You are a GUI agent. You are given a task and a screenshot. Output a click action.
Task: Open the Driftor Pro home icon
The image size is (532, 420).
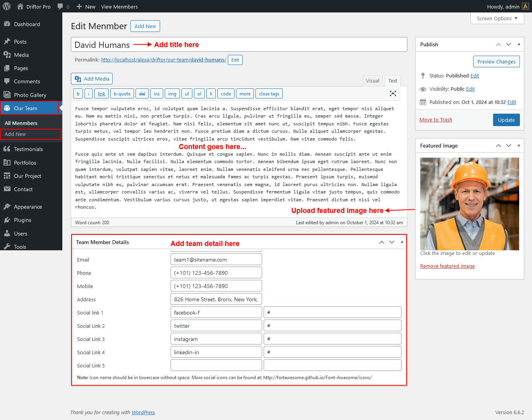pos(20,6)
